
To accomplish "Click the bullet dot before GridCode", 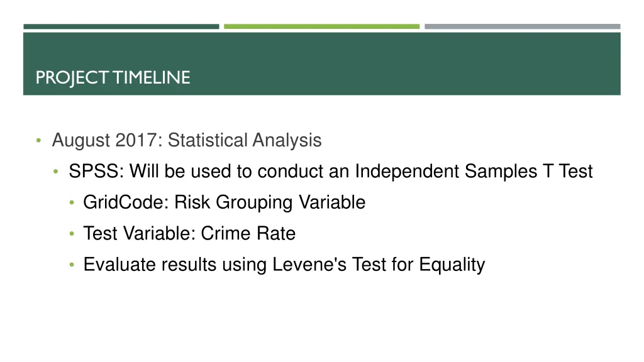I will [72, 203].
